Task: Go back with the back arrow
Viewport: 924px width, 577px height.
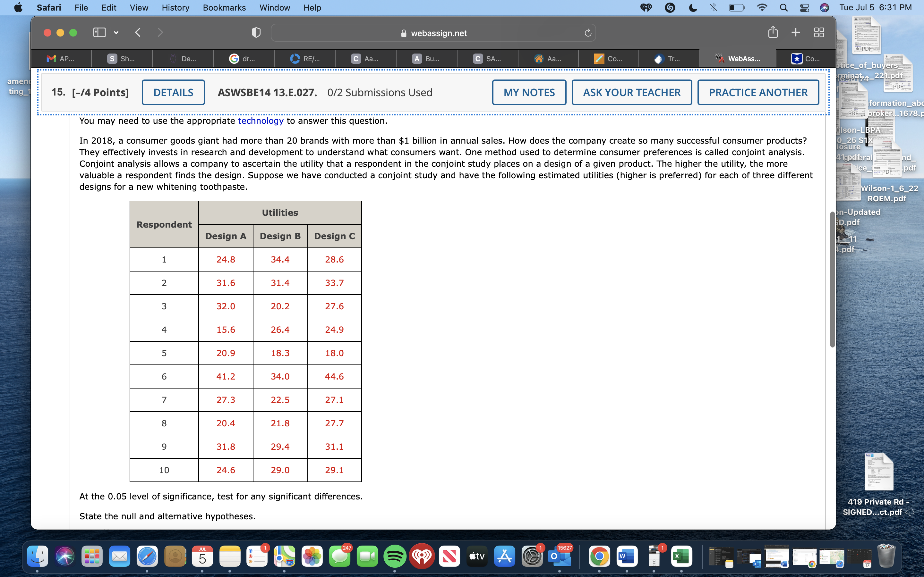Action: point(138,33)
